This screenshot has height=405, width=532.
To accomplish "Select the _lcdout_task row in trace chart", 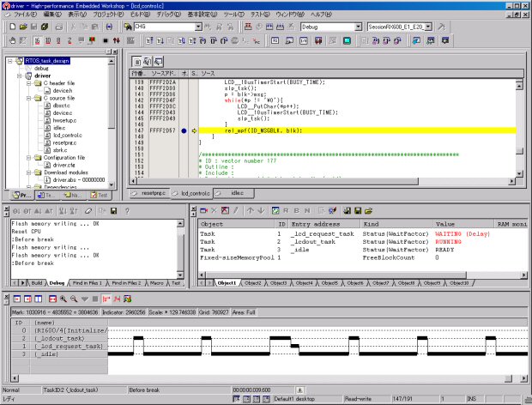I will coord(59,339).
